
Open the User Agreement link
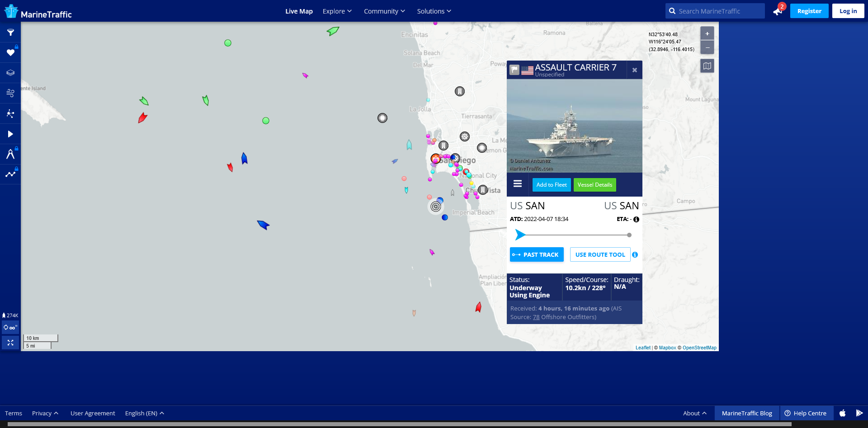click(93, 413)
